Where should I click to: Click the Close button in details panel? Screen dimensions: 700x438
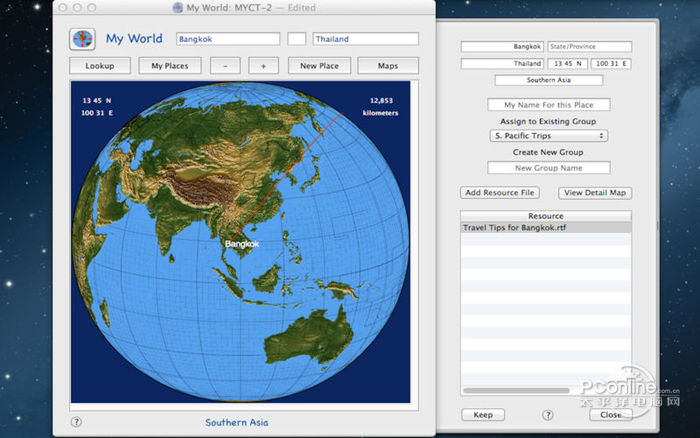click(x=611, y=415)
